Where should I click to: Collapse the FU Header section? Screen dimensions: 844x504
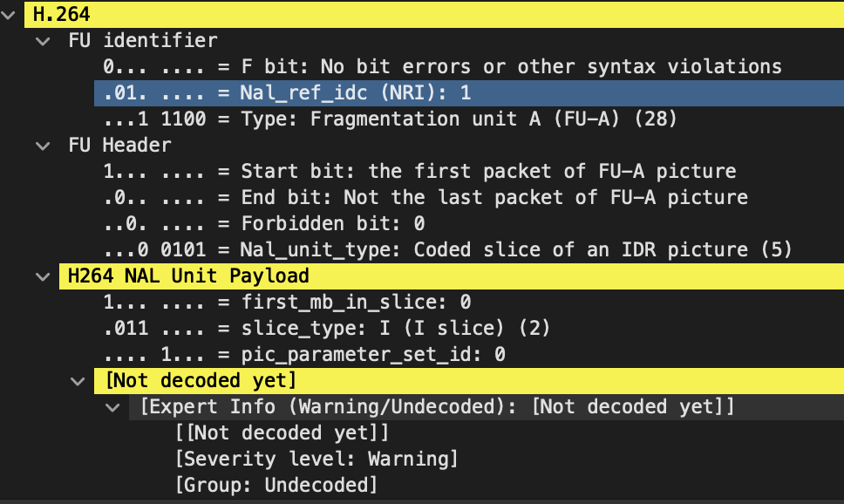43,146
